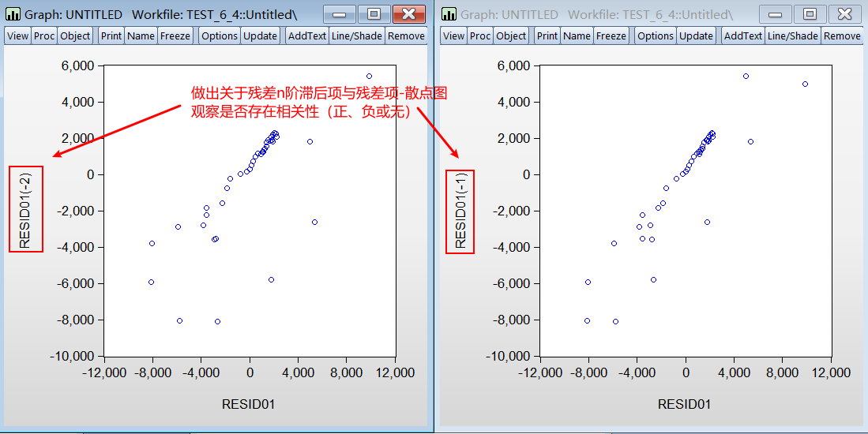
Task: Click Line/Shade in the right graph window
Action: coord(793,36)
